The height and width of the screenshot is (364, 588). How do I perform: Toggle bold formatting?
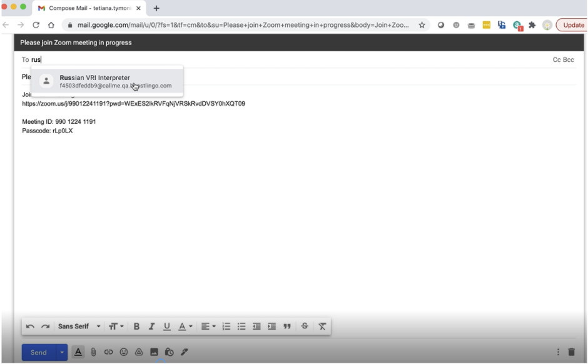[136, 326]
